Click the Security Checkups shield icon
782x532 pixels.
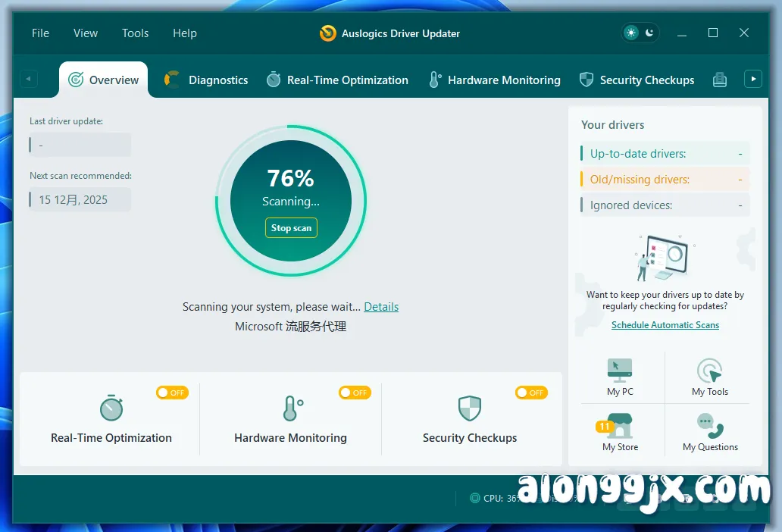click(586, 79)
